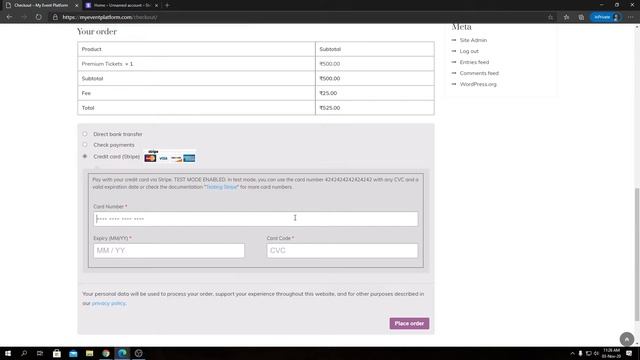Open the favorites list icon
The width and height of the screenshot is (640, 360).
coord(566,17)
